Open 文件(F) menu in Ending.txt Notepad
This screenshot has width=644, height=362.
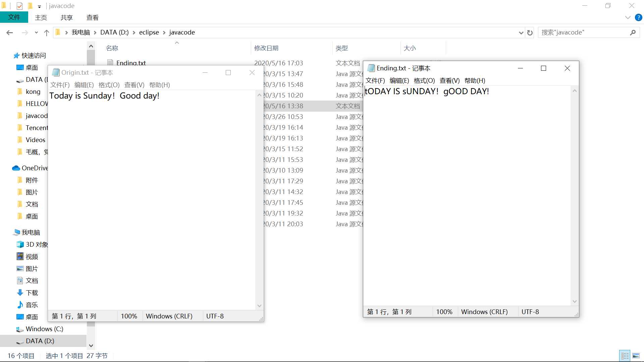(x=375, y=80)
